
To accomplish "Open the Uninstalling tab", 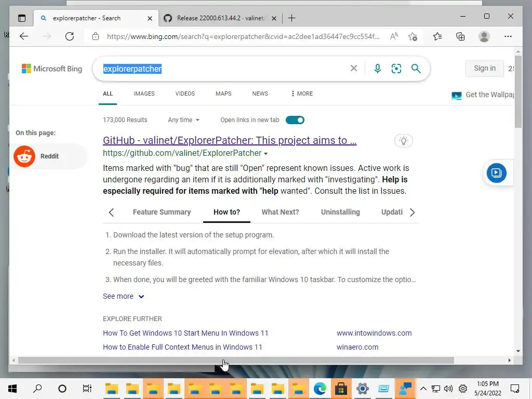I will coord(340,212).
